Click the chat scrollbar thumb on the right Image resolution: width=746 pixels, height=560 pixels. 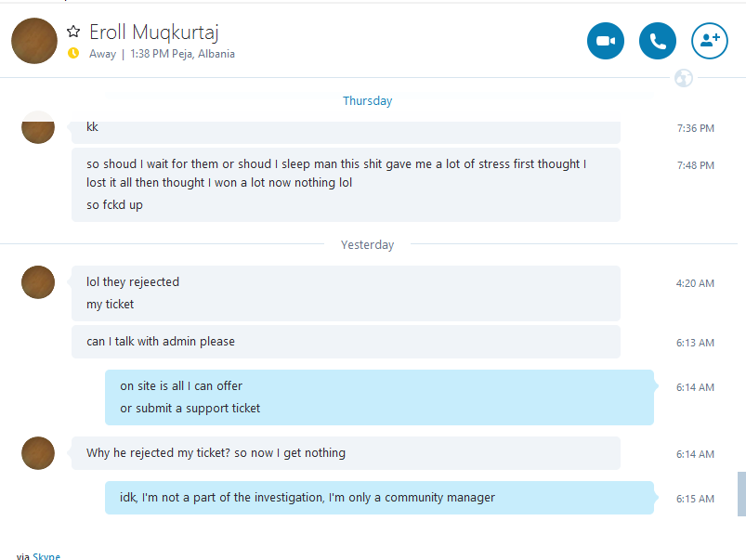coord(741,494)
